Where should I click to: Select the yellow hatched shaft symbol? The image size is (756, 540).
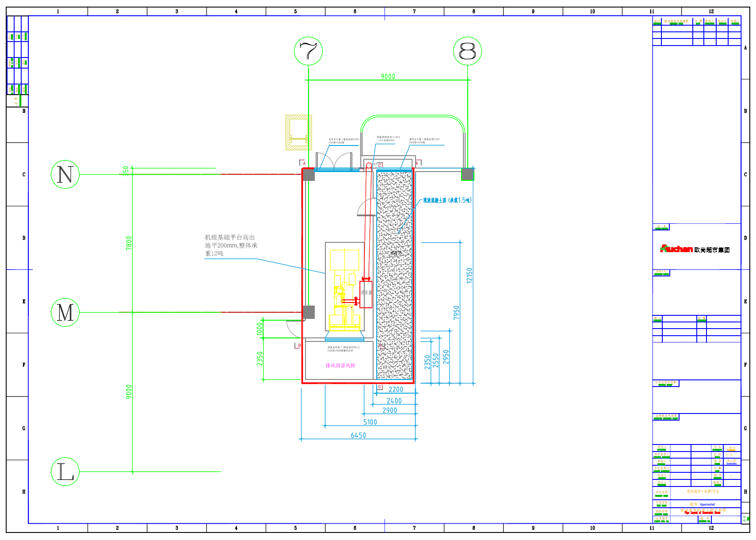coord(298,132)
